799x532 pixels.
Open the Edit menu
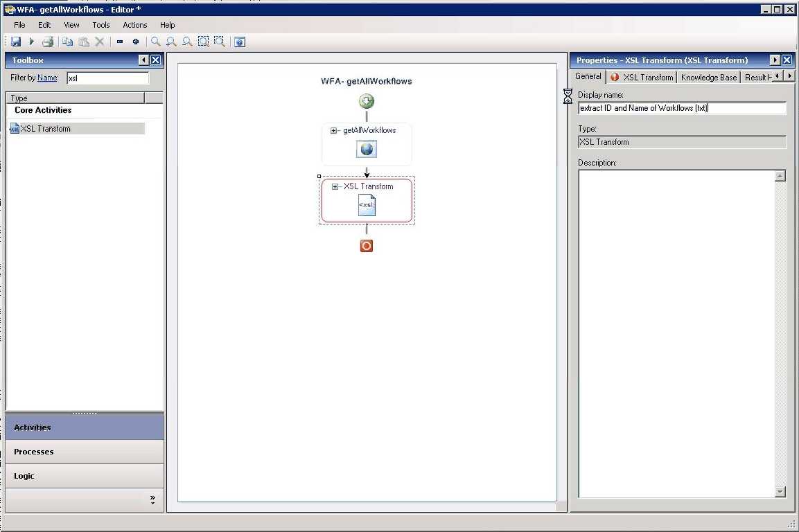[x=44, y=25]
